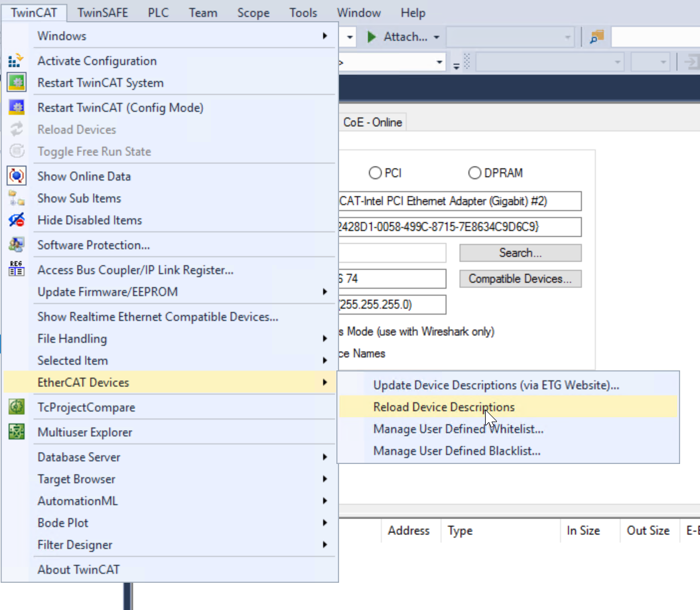Viewport: 700px width, 610px height.
Task: Click the find-in-files toolbar icon
Action: click(597, 37)
